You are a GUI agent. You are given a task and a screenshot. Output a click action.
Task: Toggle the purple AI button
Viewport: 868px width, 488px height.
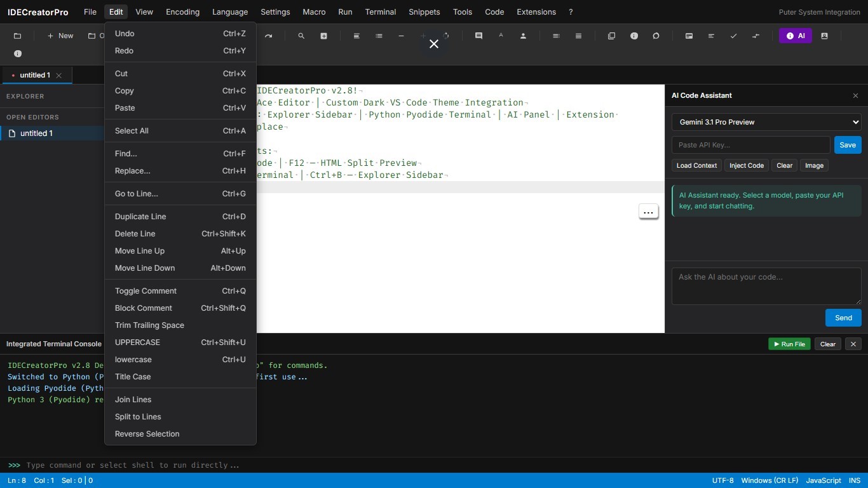point(795,36)
